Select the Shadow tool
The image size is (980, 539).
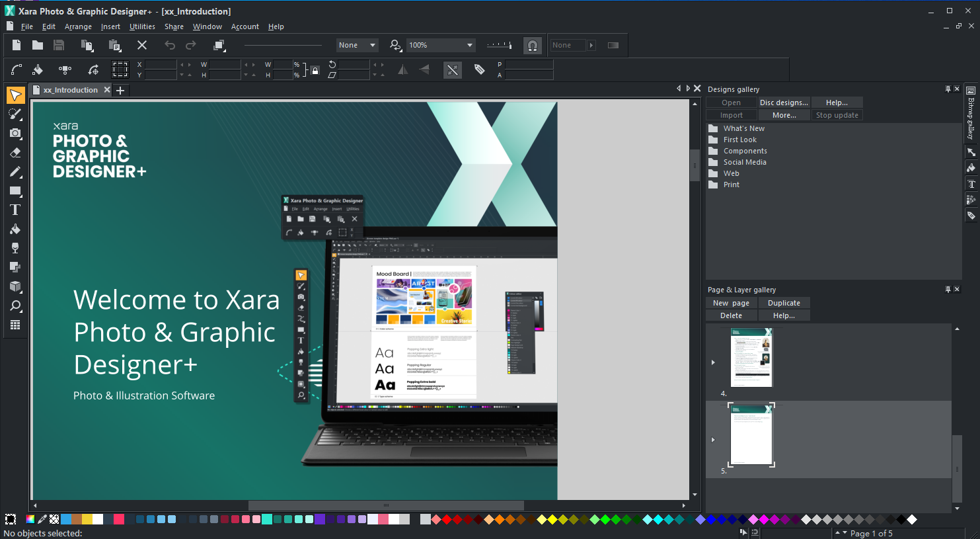click(15, 267)
